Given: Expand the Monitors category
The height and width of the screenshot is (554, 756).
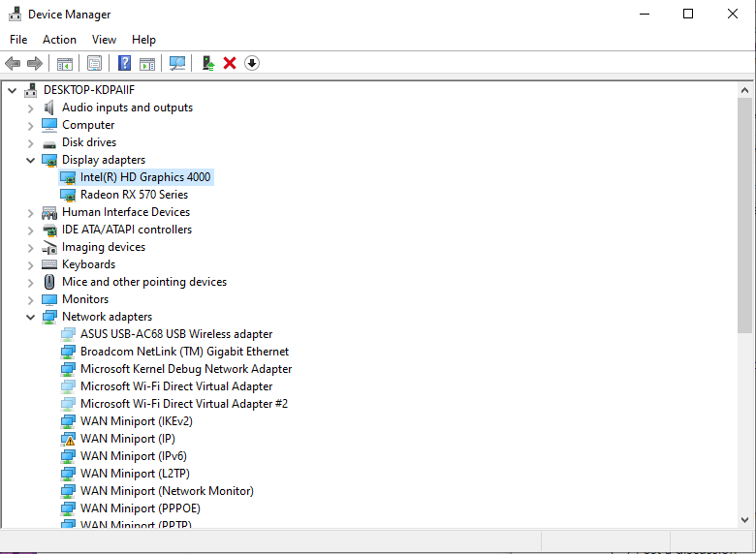Looking at the screenshot, I should pyautogui.click(x=30, y=300).
